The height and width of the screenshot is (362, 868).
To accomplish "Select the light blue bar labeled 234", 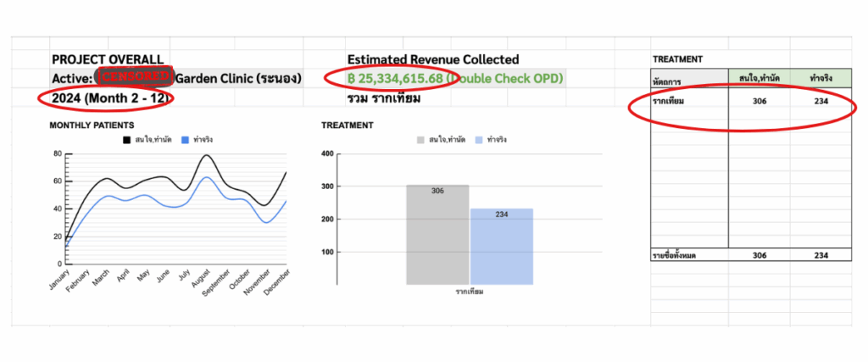I will tap(501, 246).
